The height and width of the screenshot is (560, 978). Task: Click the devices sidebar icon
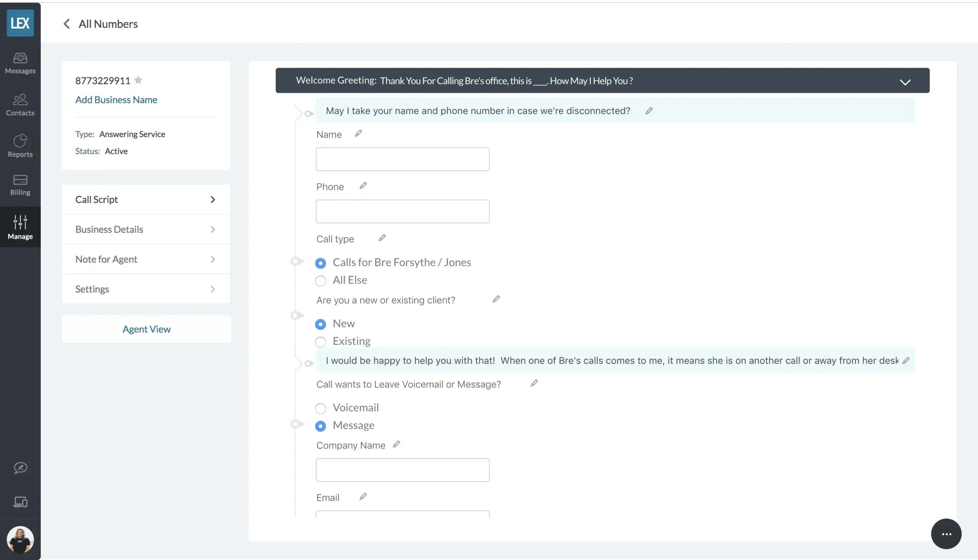(x=20, y=502)
